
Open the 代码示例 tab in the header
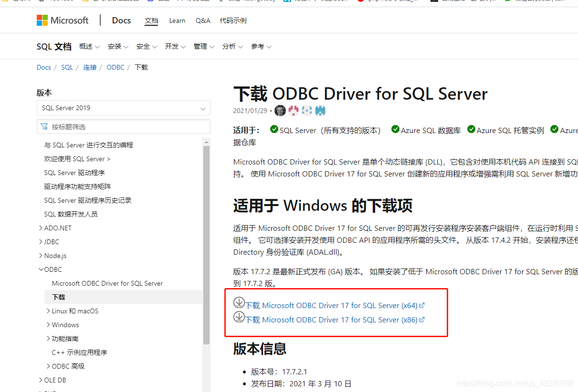point(233,21)
